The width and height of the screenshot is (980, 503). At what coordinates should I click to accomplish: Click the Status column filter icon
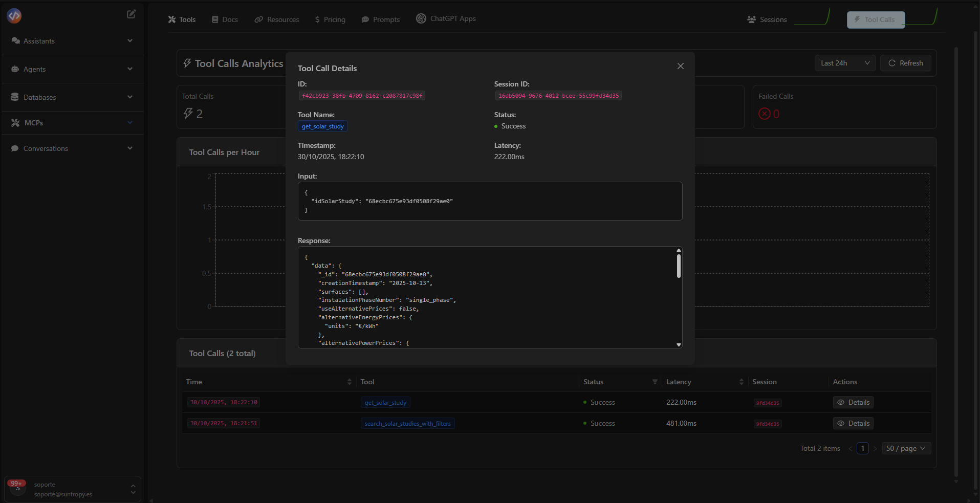point(655,382)
